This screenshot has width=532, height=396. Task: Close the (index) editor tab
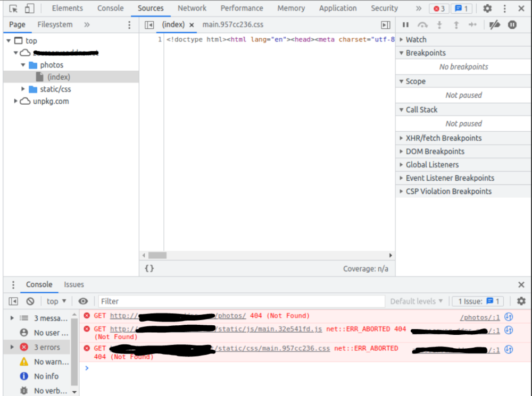pyautogui.click(x=192, y=25)
